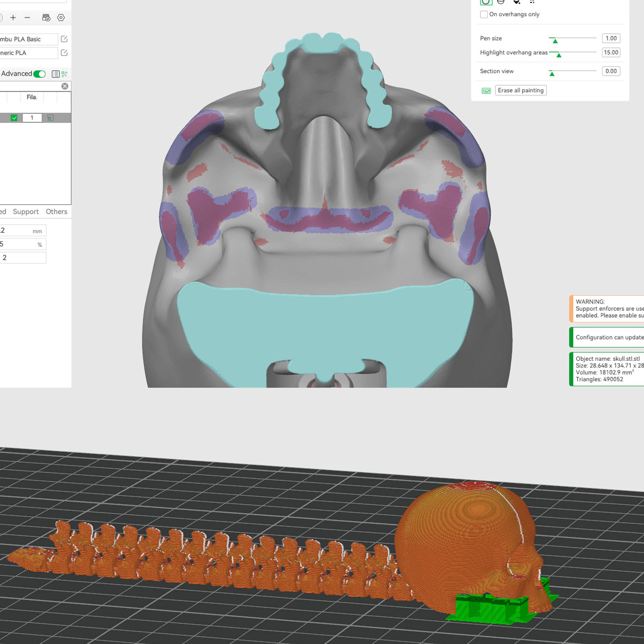Click the Section view label
The height and width of the screenshot is (644, 644).
click(x=497, y=71)
